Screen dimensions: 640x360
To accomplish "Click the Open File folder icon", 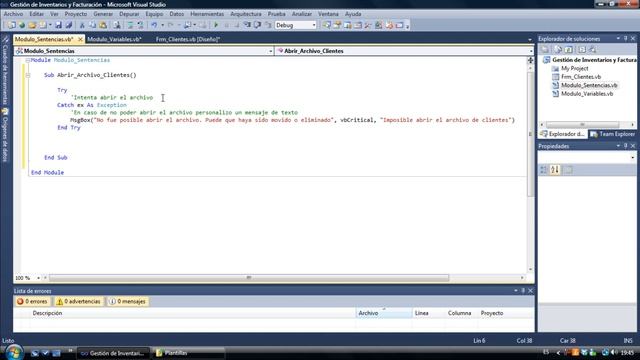I will [x=32, y=25].
